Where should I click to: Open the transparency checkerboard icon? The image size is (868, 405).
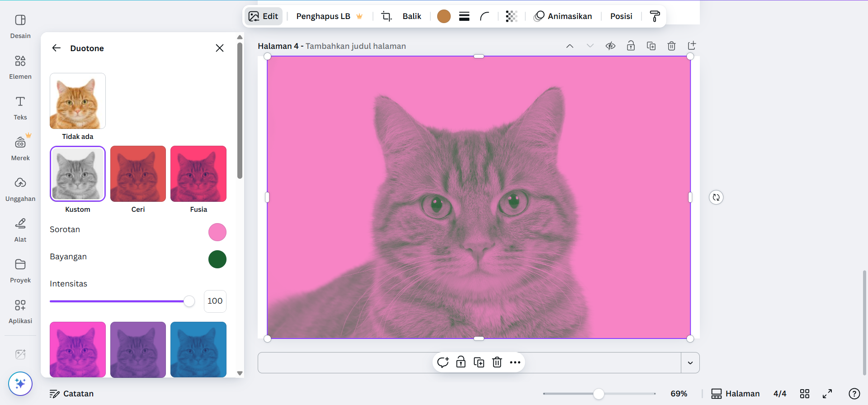coord(511,16)
